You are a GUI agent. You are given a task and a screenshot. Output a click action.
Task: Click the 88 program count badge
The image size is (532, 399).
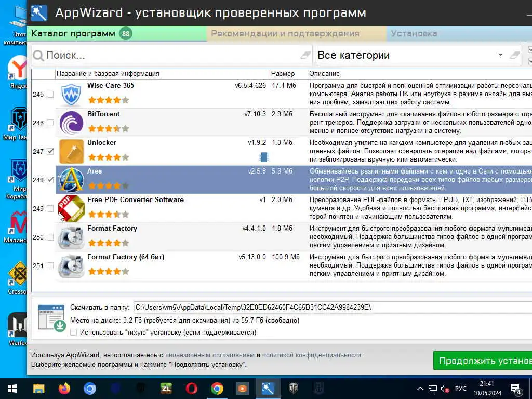click(x=126, y=34)
